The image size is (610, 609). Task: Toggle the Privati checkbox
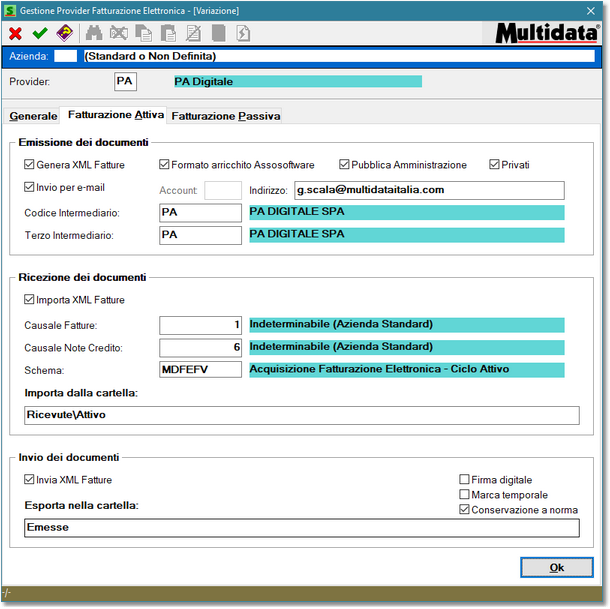coord(494,164)
